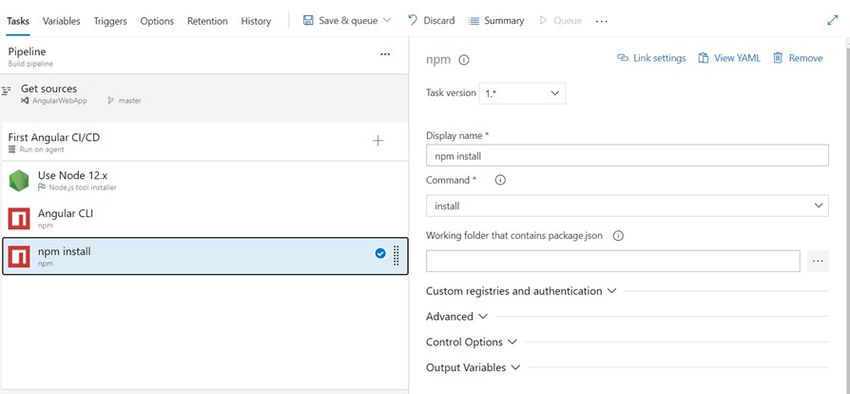Viewport: 850px width, 394px height.
Task: Click the plus icon to add a task
Action: (x=378, y=141)
